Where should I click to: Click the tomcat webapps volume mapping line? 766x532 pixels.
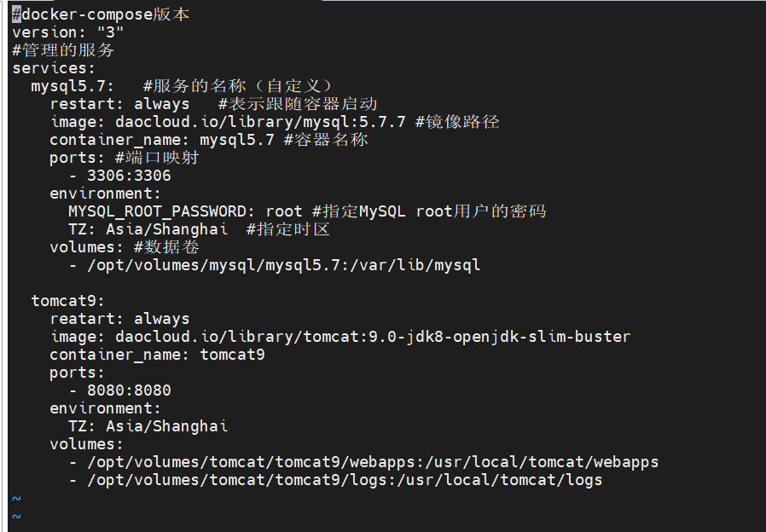[364, 462]
